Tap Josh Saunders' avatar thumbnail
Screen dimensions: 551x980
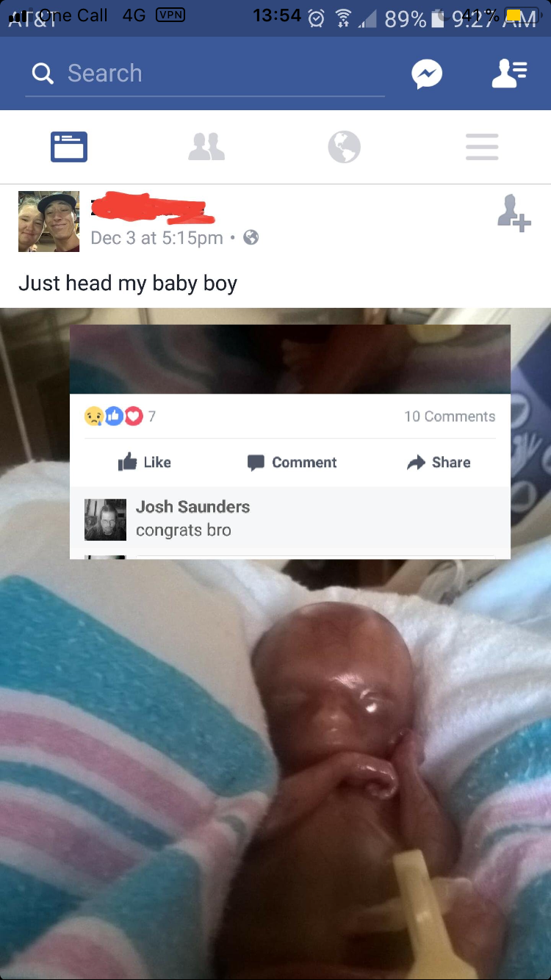[x=105, y=520]
